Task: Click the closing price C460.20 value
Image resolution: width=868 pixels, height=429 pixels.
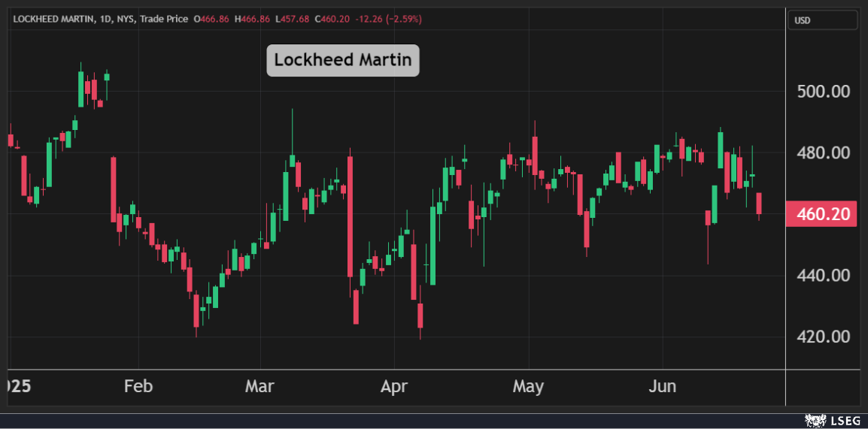Action: 332,20
